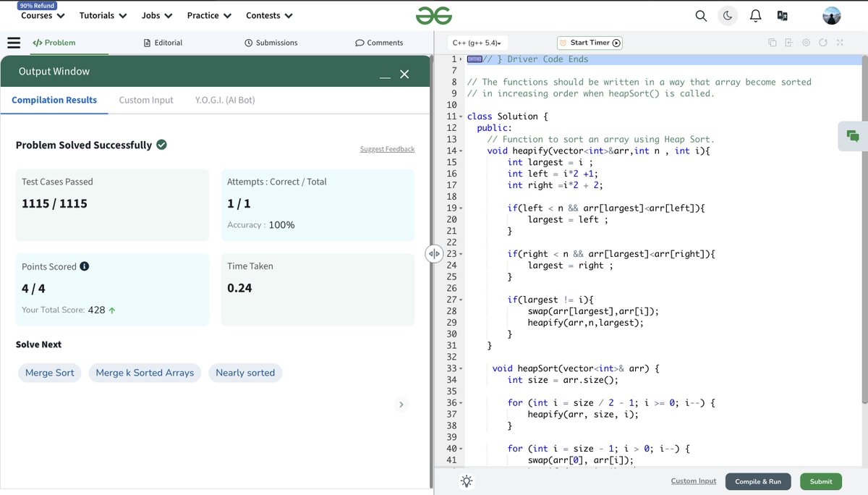
Task: Copy code using the copy icon
Action: 773,43
